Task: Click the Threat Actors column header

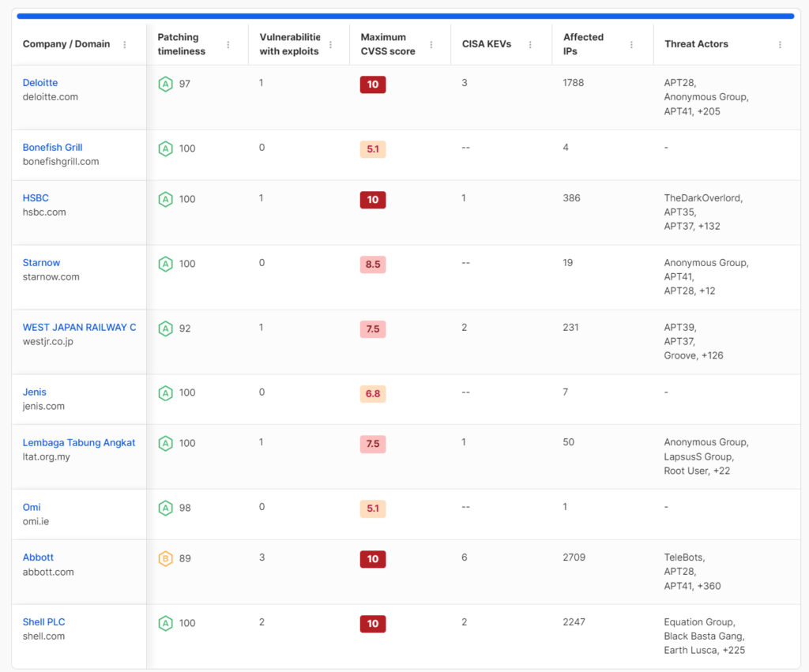Action: pos(696,44)
